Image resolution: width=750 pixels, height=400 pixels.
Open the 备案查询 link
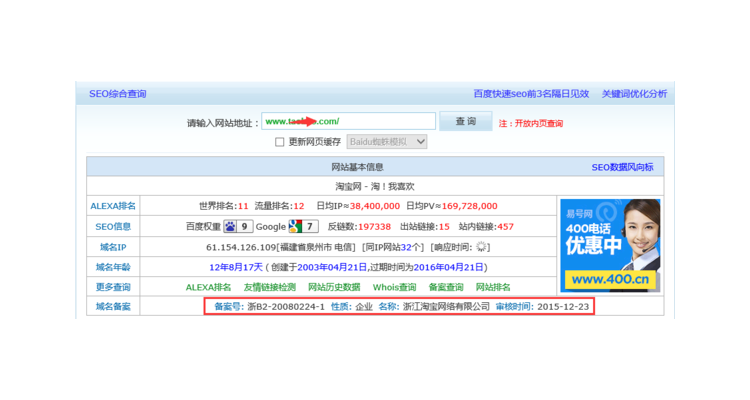[x=446, y=287]
